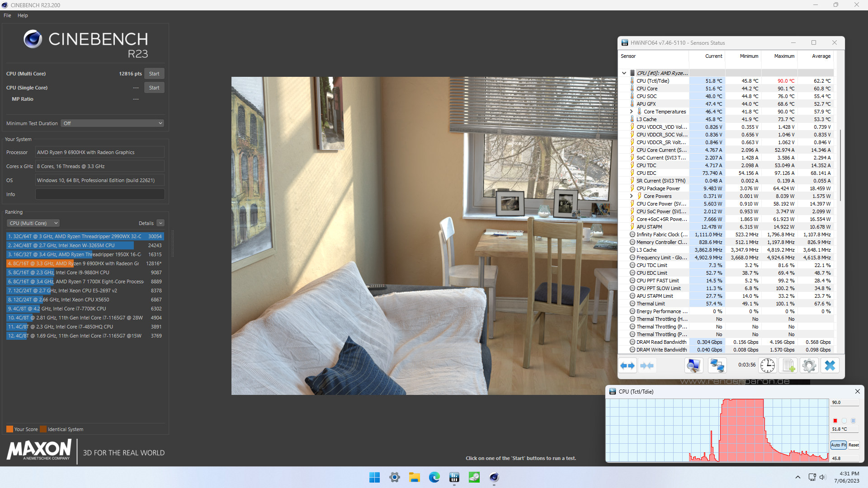The width and height of the screenshot is (868, 488).
Task: Click volume speaker icon in tray
Action: coord(822,477)
